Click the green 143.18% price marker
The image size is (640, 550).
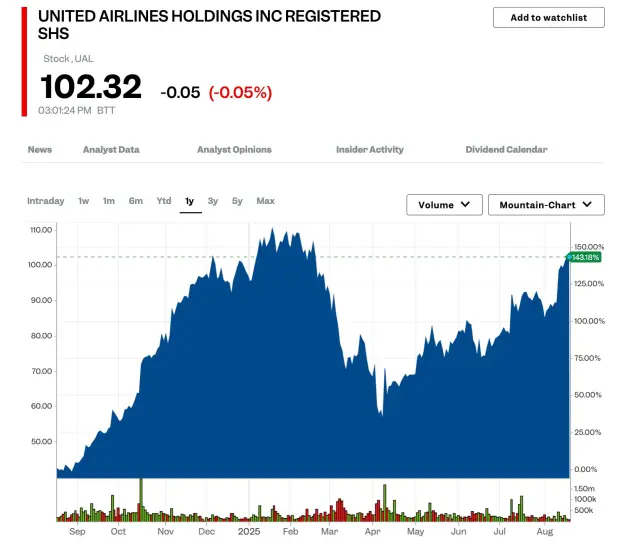tap(585, 257)
